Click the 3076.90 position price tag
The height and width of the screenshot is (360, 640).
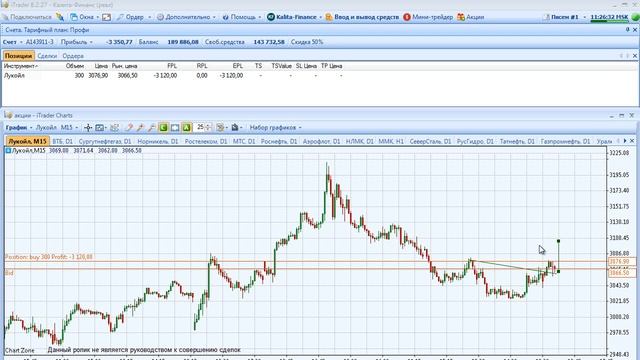coord(622,261)
